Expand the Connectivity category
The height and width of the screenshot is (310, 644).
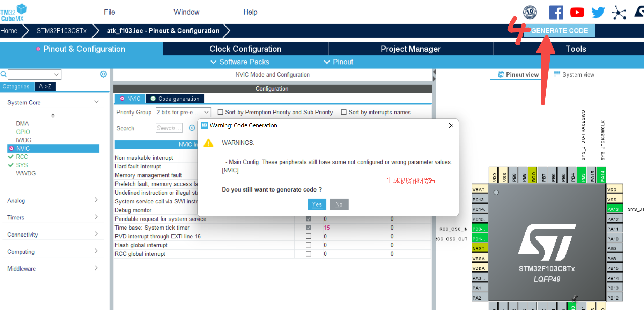click(x=52, y=235)
